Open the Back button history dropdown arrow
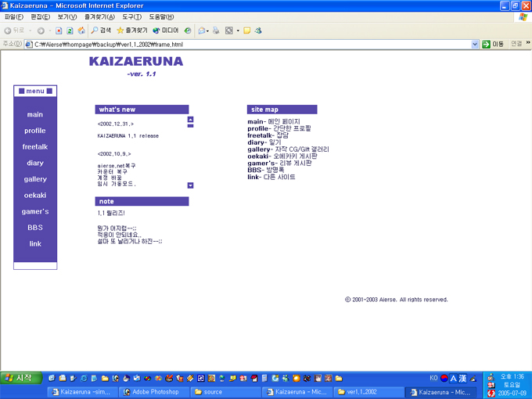Image resolution: width=532 pixels, height=399 pixels. 31,31
